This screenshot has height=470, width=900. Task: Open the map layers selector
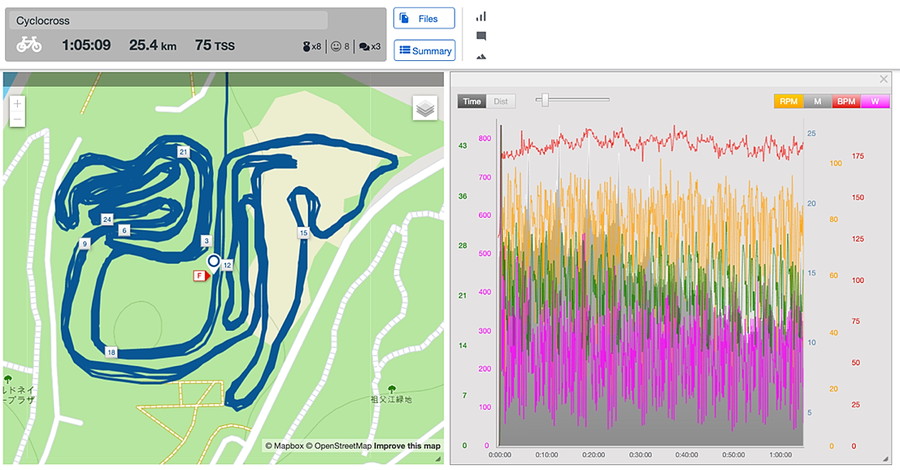tap(426, 109)
